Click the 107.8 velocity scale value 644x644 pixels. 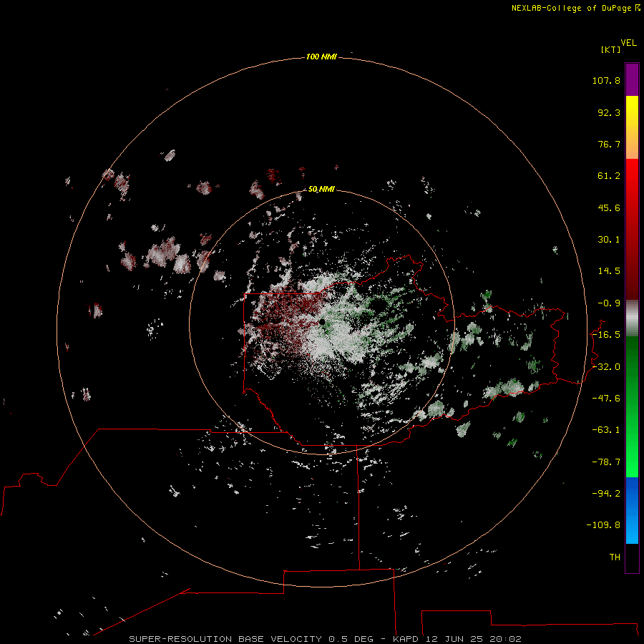tap(606, 80)
